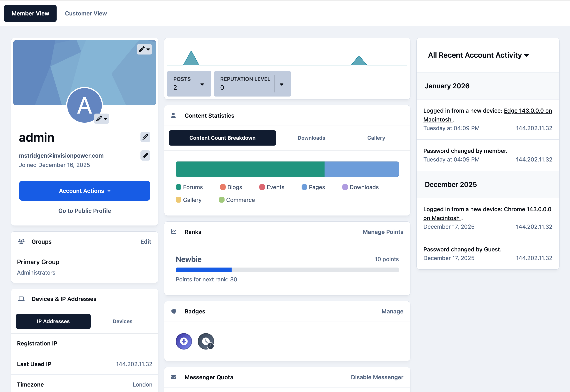Image resolution: width=570 pixels, height=392 pixels.
Task: Select the Devices tab
Action: [122, 321]
